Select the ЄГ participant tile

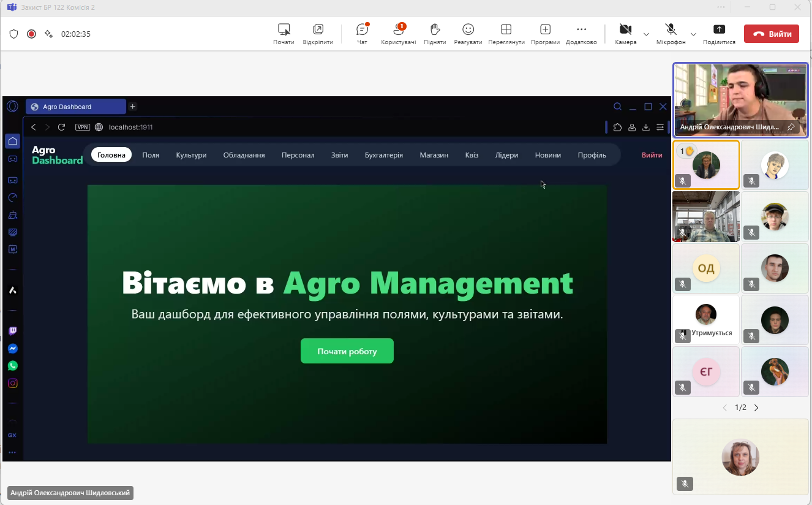[706, 371]
